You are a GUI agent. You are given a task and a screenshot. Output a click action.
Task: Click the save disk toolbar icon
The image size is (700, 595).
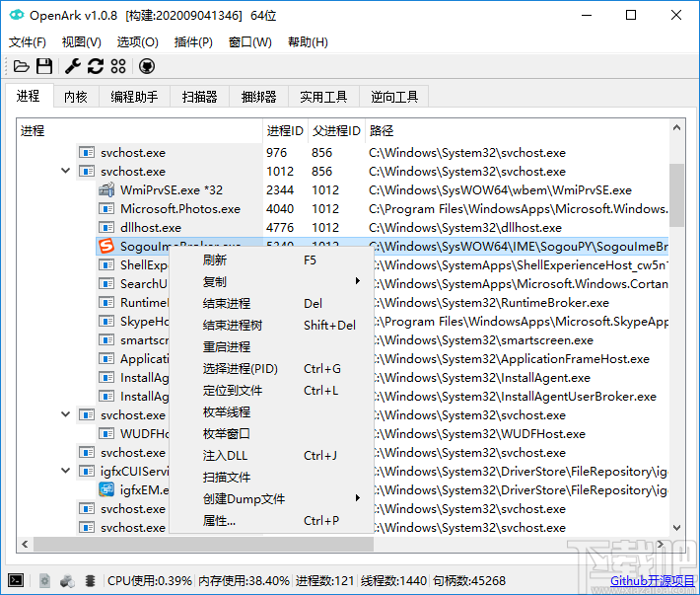[x=44, y=66]
